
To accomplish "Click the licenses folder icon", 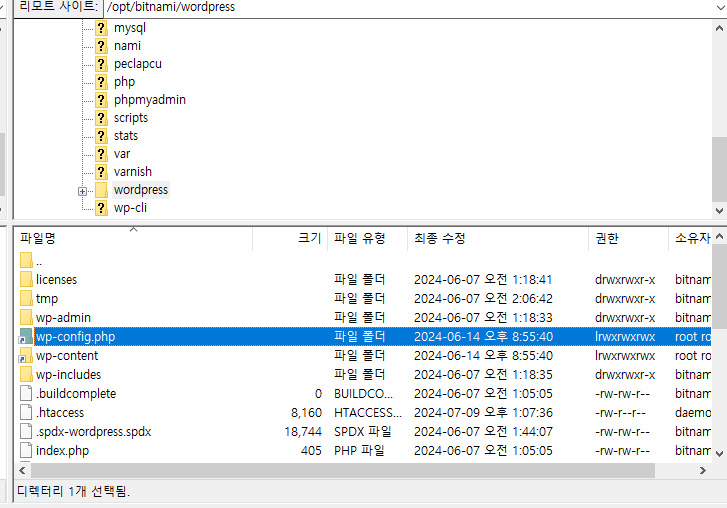I will click(26, 279).
